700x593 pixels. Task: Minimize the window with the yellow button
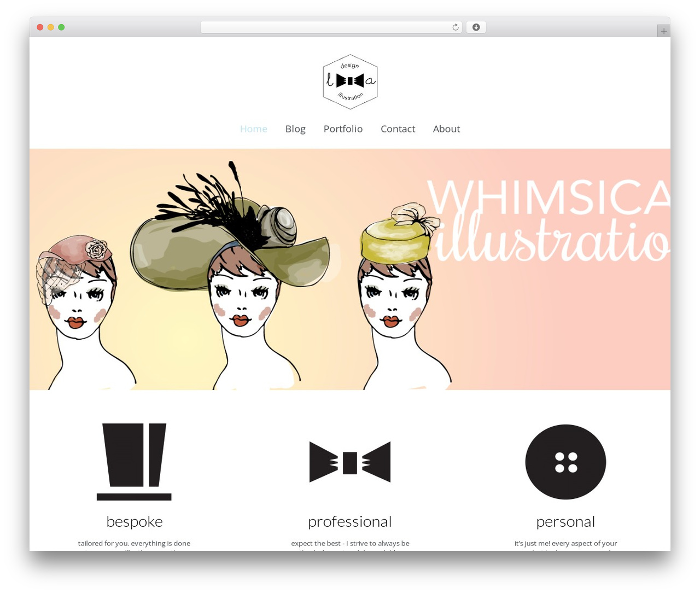pos(50,27)
